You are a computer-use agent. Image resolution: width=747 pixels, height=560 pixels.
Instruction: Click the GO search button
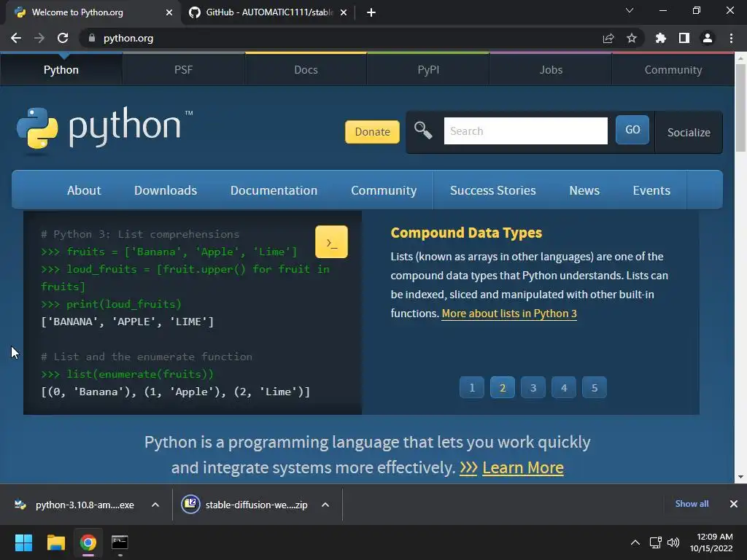pyautogui.click(x=632, y=130)
